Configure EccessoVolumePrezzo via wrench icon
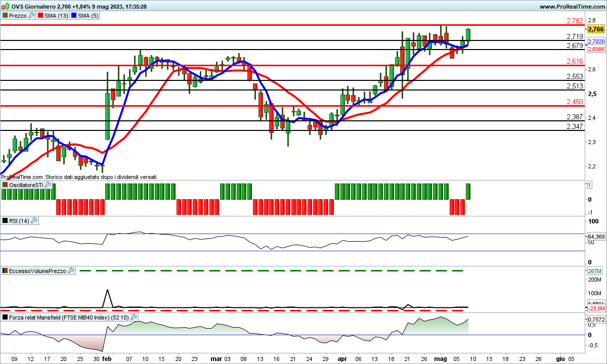Image resolution: width=607 pixels, height=364 pixels. [71, 271]
